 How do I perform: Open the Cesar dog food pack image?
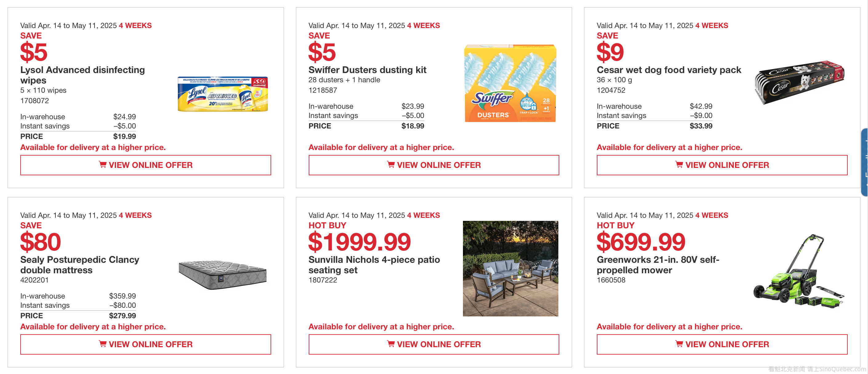pos(799,82)
